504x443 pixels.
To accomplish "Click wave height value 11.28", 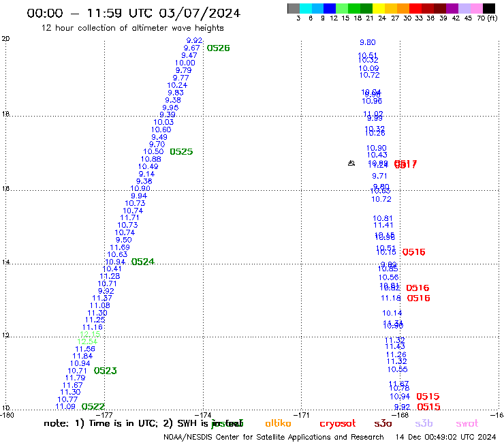I will tap(110, 276).
